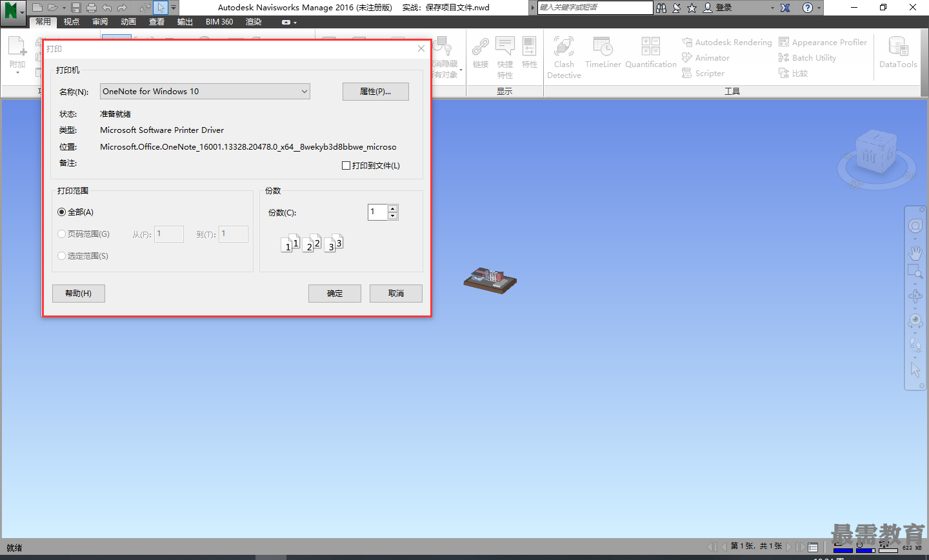This screenshot has width=929, height=560.
Task: Click the 帮助(H) button in print dialog
Action: tap(79, 294)
